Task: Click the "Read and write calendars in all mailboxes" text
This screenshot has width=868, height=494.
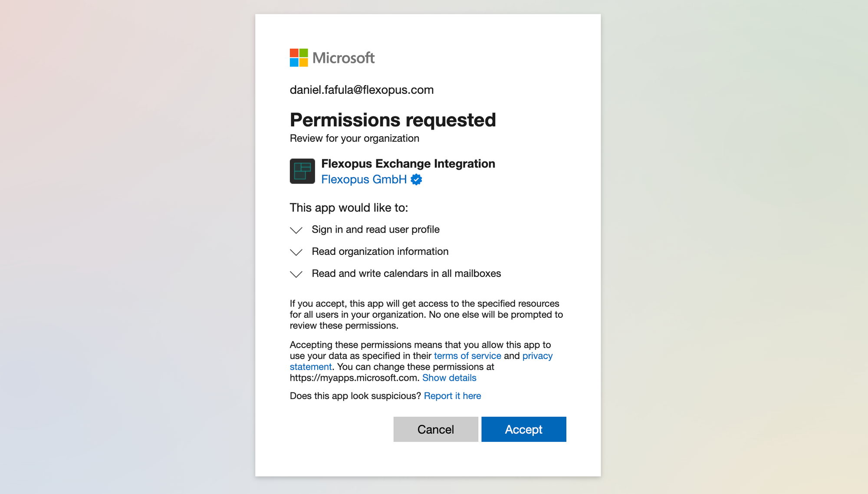Action: 406,273
